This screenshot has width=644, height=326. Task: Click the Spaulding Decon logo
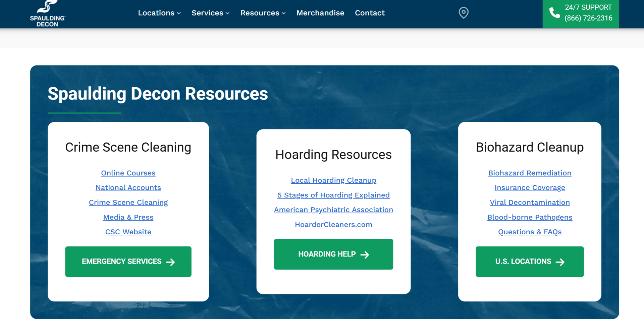(x=48, y=13)
